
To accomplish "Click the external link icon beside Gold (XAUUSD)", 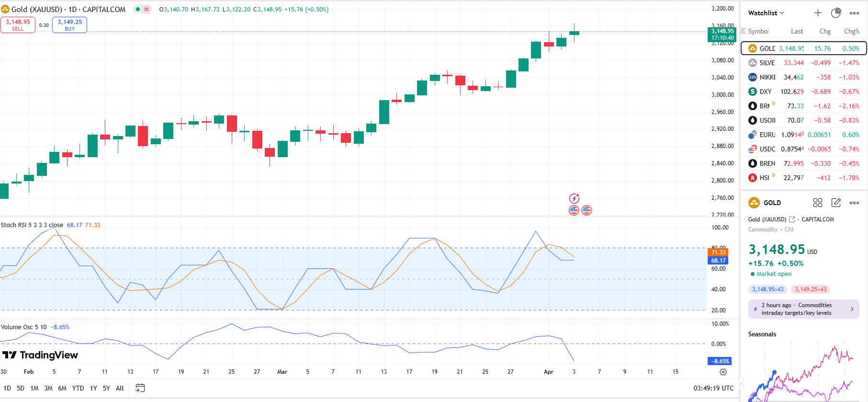I will pos(792,219).
